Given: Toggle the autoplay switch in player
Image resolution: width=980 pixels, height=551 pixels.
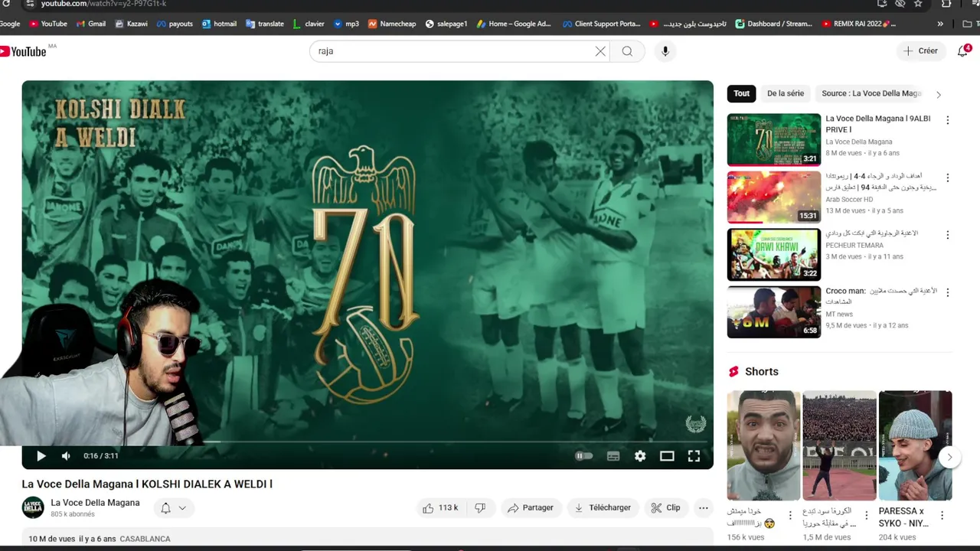Looking at the screenshot, I should (x=583, y=456).
